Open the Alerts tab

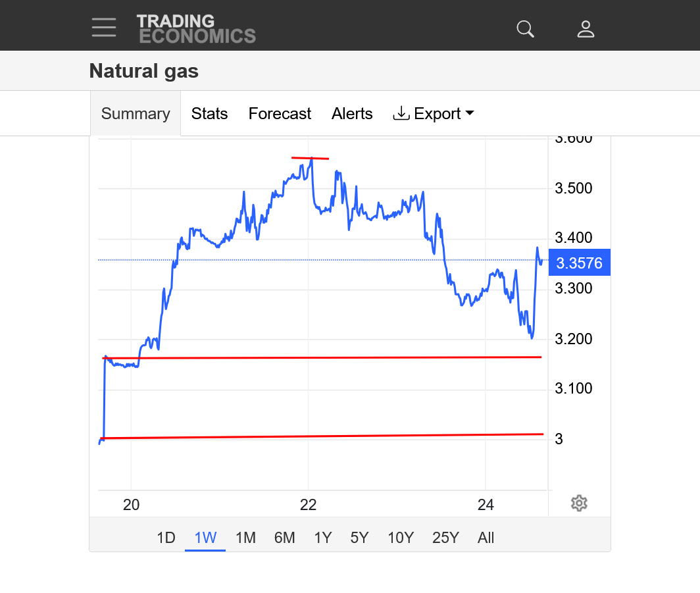point(352,114)
